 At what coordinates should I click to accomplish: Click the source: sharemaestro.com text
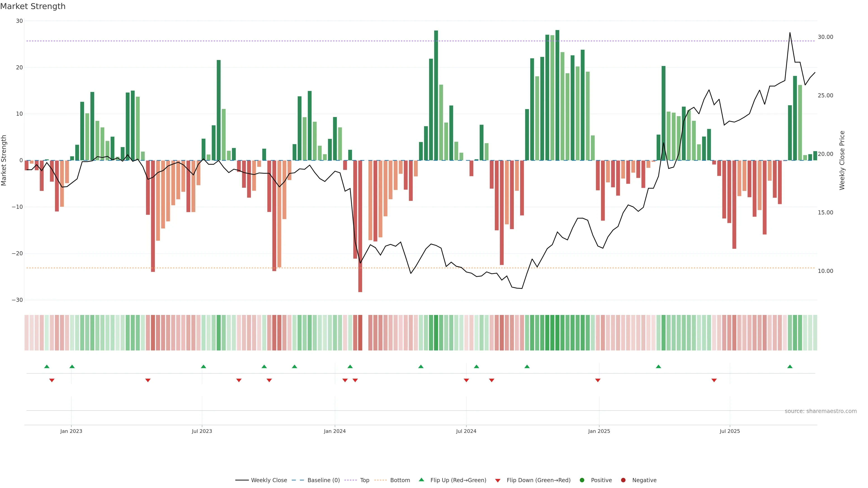coord(821,411)
